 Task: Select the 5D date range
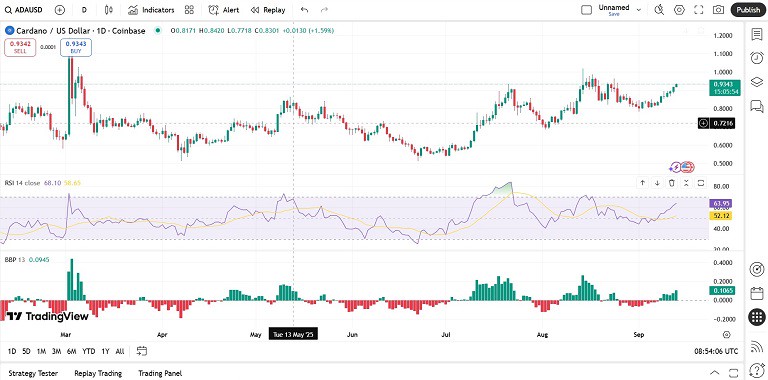click(26, 351)
